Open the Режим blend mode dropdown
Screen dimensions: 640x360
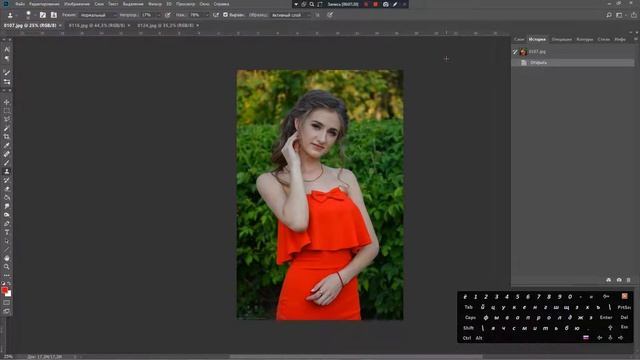(97, 15)
